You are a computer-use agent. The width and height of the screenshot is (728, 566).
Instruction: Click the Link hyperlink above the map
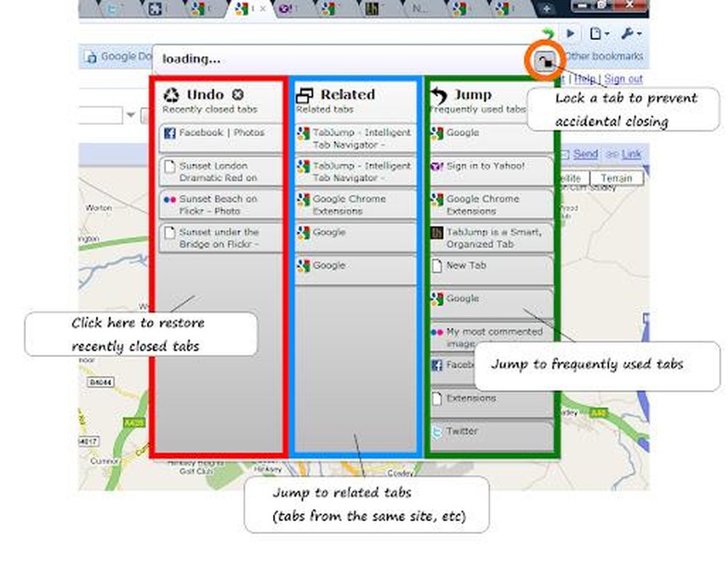[x=631, y=154]
